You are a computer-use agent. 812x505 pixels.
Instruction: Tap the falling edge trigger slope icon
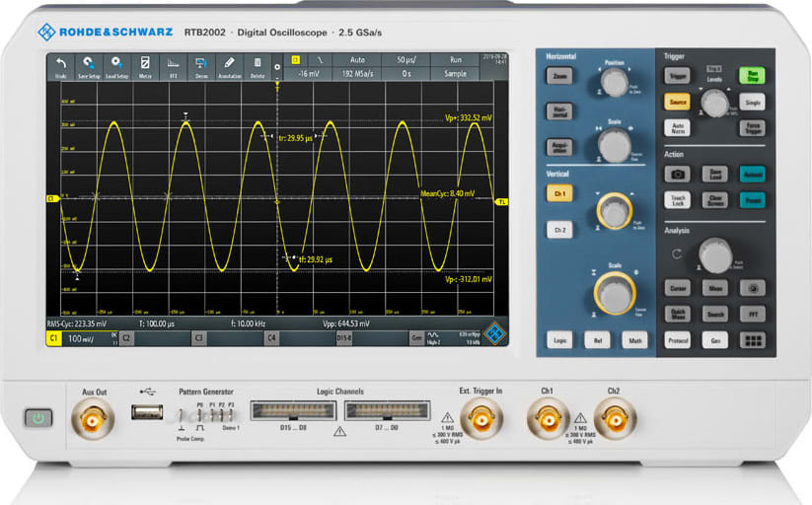(x=319, y=60)
